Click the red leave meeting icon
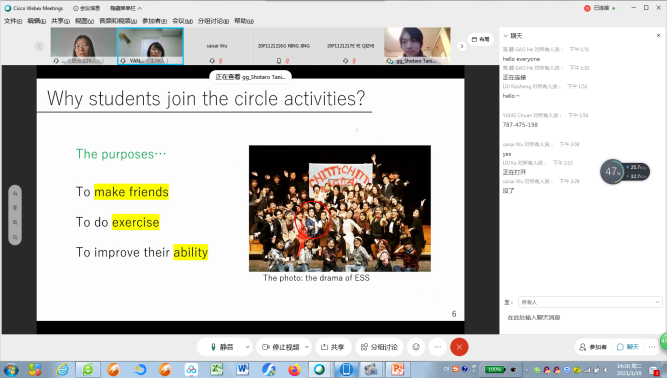The height and width of the screenshot is (378, 667). coord(459,347)
